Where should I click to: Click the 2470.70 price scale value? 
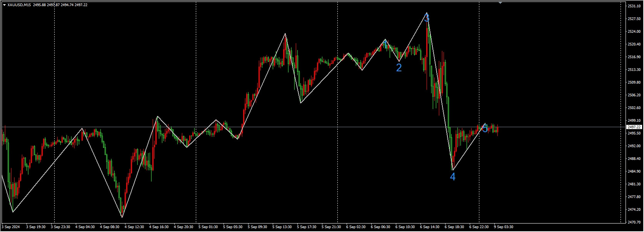634,222
